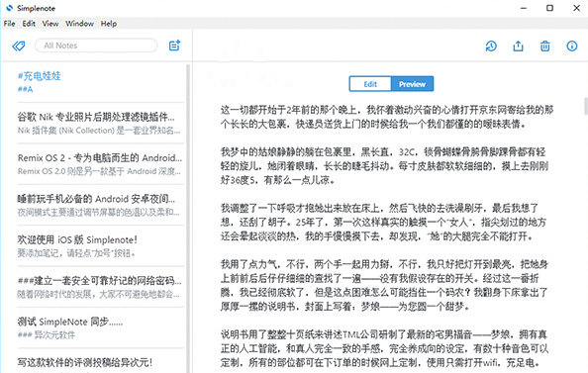
Task: Click the paragraph starting 我用了点力气
Action: (x=384, y=285)
